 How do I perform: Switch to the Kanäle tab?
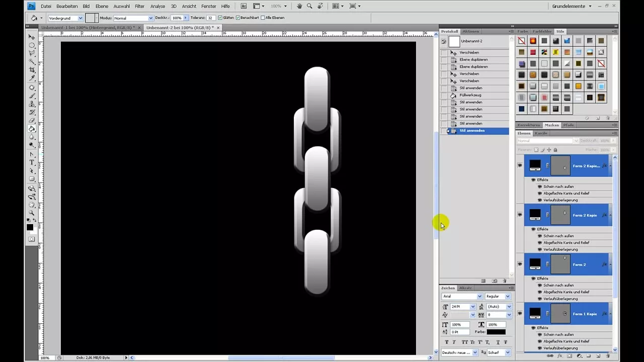click(x=541, y=133)
